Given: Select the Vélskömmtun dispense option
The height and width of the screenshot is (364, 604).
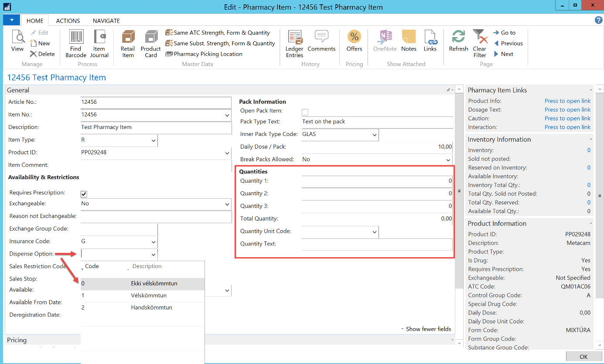Looking at the screenshot, I should [149, 296].
